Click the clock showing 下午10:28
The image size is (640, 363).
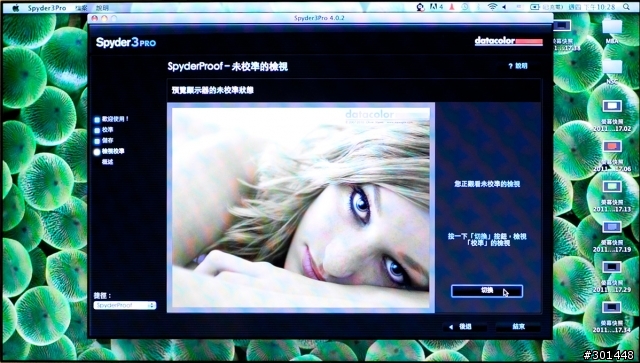[592, 7]
